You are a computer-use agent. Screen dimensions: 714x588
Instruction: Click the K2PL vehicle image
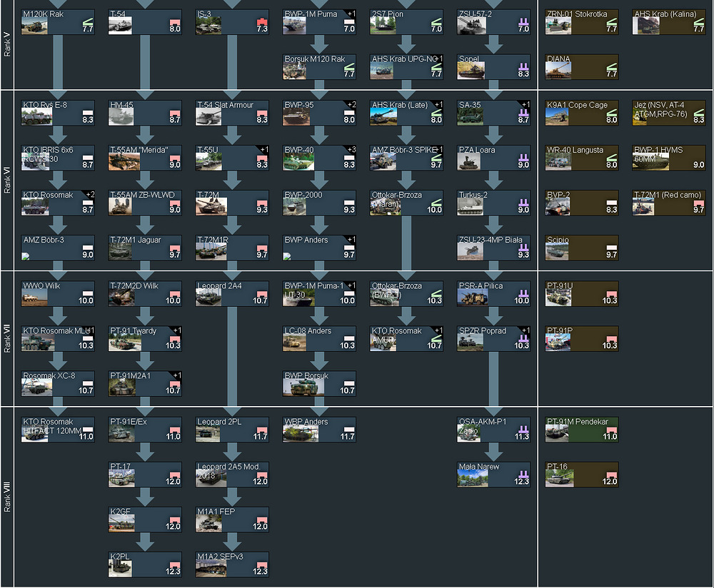tap(122, 569)
